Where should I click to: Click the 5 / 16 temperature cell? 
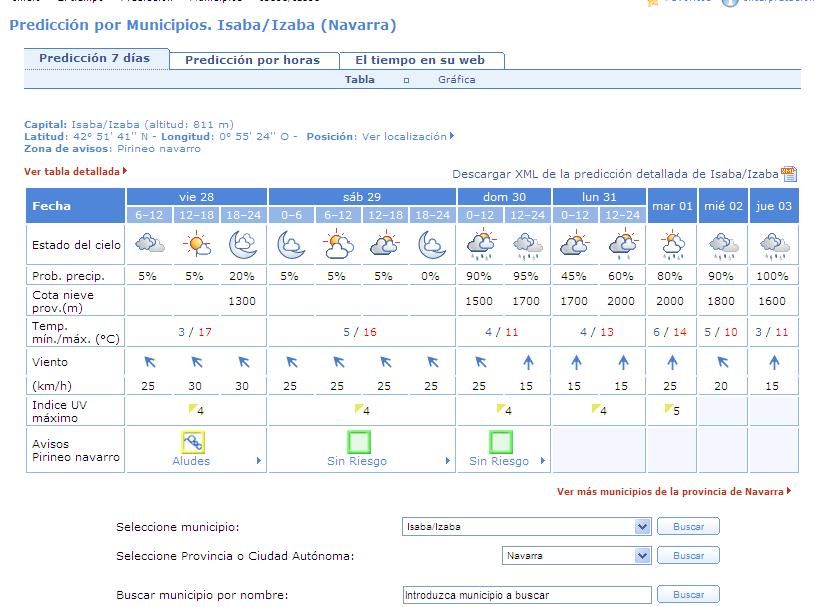point(360,332)
